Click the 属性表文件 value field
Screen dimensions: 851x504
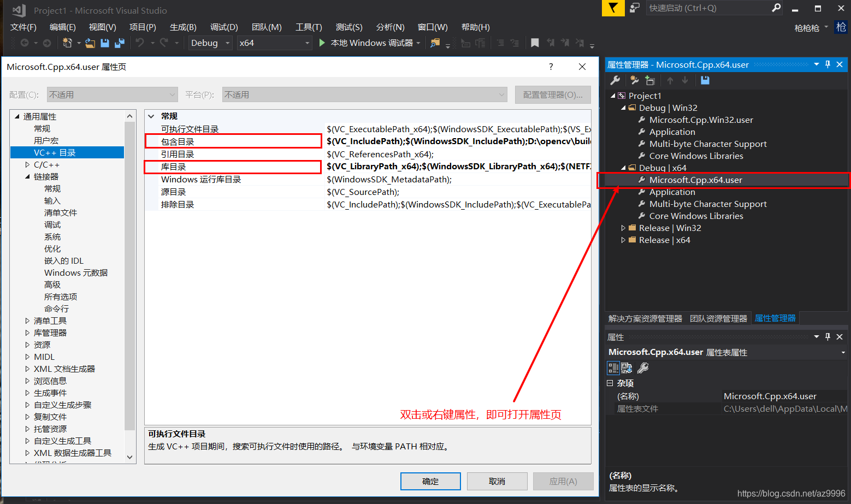[785, 408]
